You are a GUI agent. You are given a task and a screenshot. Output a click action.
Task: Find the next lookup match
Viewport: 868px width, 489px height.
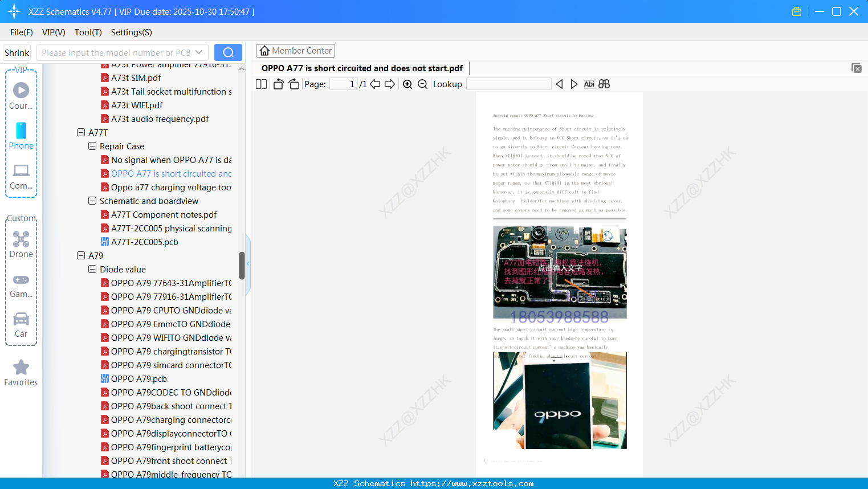(x=574, y=84)
